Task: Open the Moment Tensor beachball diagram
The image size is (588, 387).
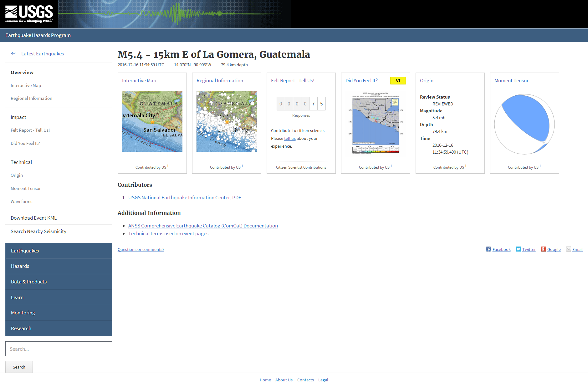Action: (524, 124)
